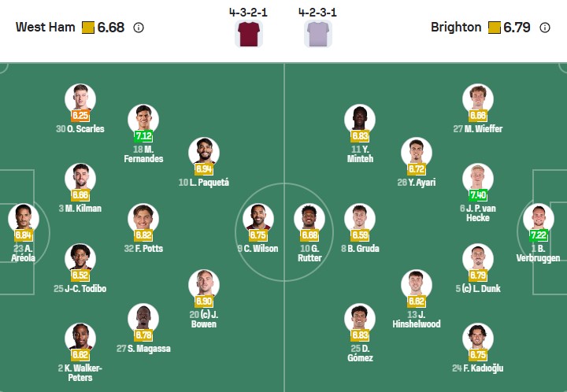Click L. Dunk player photo

[x=478, y=258]
